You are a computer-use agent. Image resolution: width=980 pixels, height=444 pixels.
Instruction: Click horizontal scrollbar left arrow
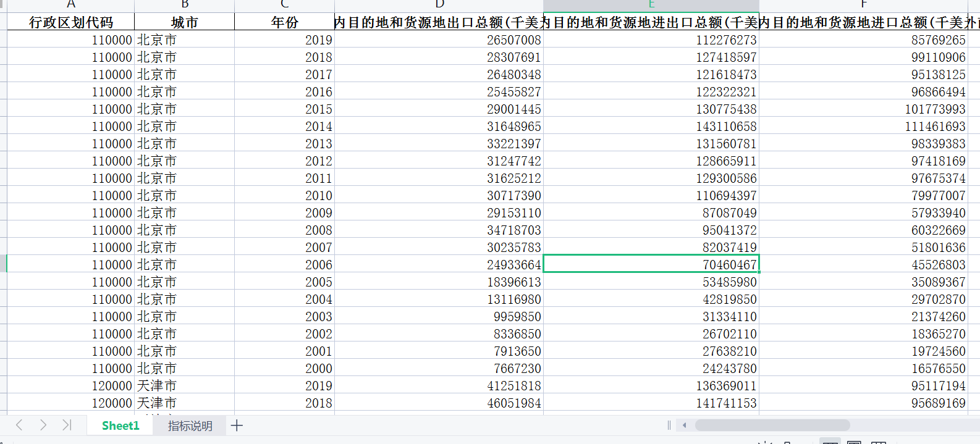tap(685, 425)
